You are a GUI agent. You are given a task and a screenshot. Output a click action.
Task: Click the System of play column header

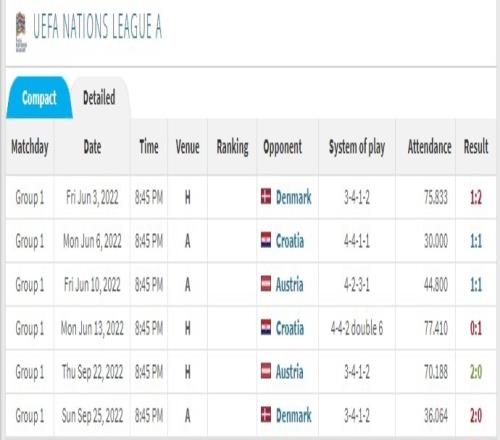tap(357, 147)
